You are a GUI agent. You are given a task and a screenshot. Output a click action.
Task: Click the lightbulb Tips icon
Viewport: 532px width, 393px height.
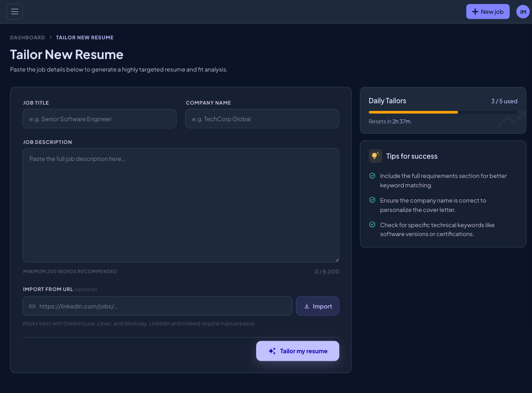(375, 156)
